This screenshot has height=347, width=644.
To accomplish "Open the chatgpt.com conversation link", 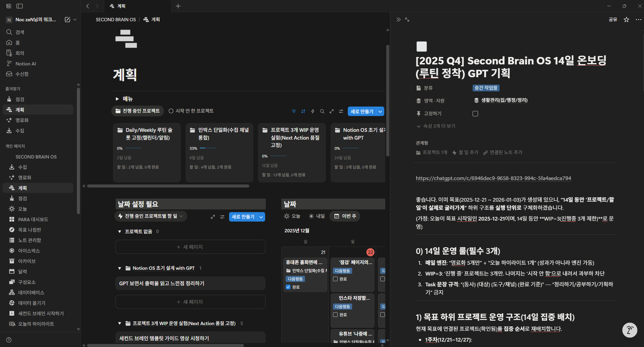I will coord(493,178).
